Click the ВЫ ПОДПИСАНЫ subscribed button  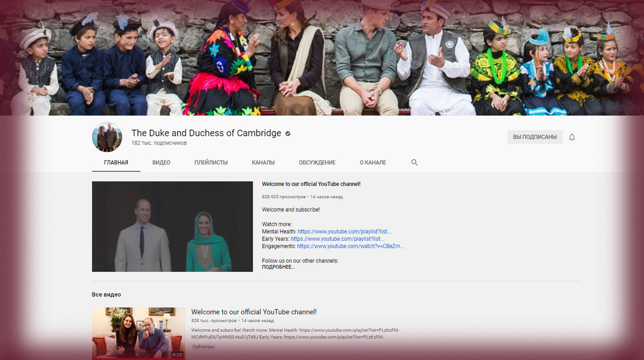pos(535,137)
